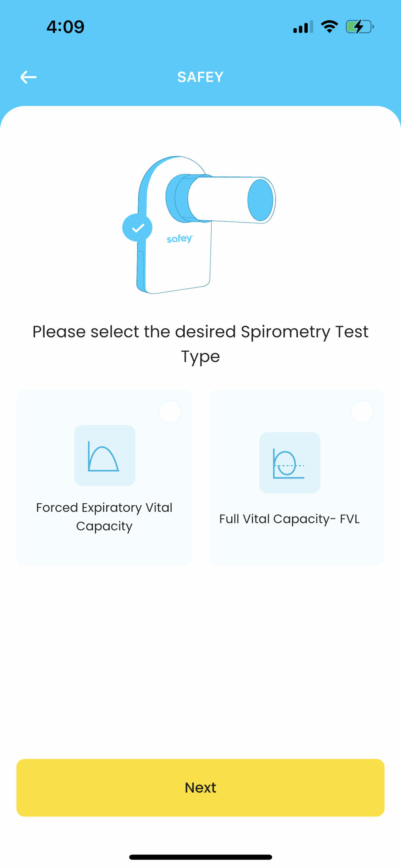Select the Forced Expiratory Vital Capacity radio circle
Image resolution: width=401 pixels, height=868 pixels.
(170, 412)
